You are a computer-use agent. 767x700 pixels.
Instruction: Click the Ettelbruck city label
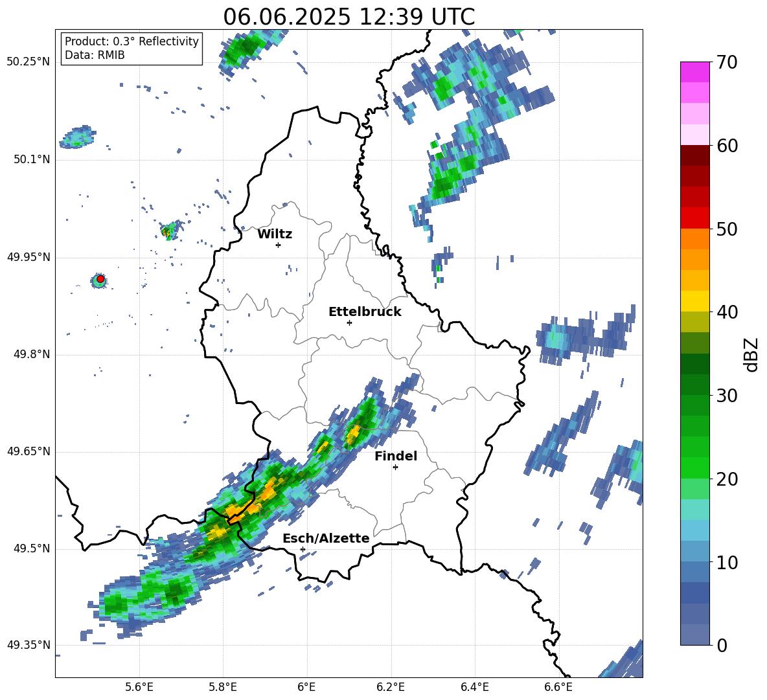[365, 312]
